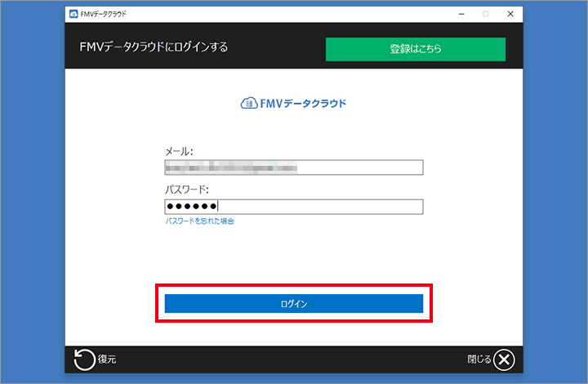Image resolution: width=588 pixels, height=384 pixels.
Task: Maximize the FMVデータクラウド window
Action: pyautogui.click(x=486, y=14)
